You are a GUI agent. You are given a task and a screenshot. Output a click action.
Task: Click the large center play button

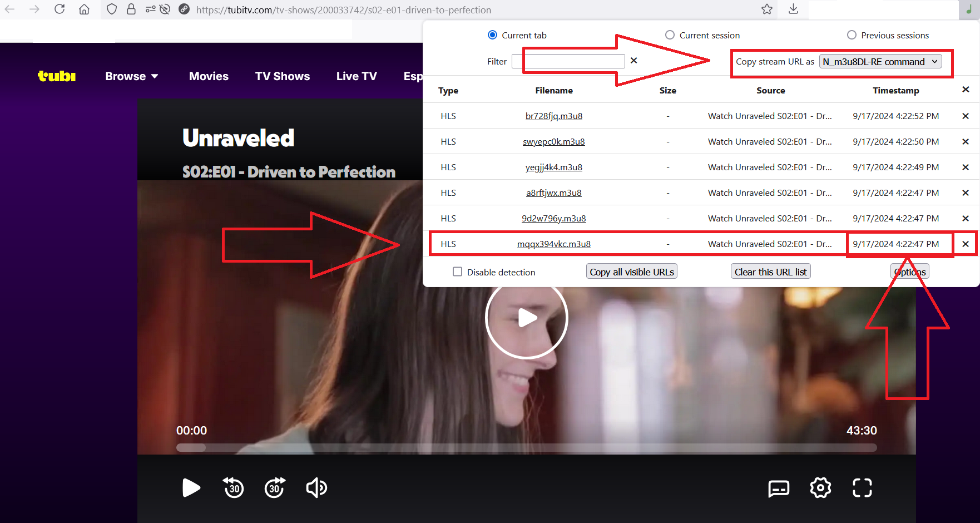(x=527, y=318)
